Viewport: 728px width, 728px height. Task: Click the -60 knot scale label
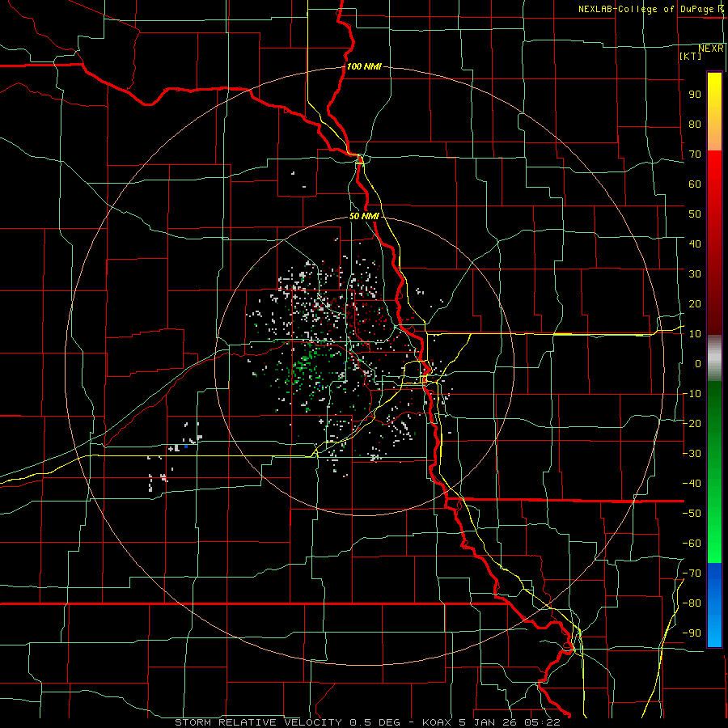(692, 544)
